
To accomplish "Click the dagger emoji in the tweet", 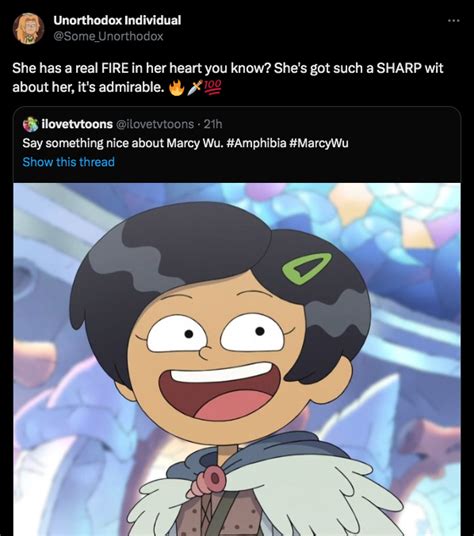I will [x=195, y=88].
